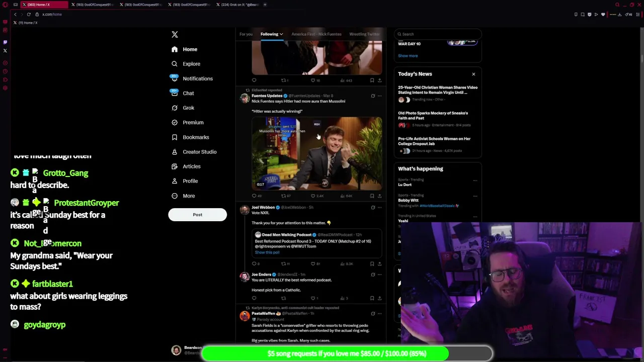The width and height of the screenshot is (644, 362).
Task: Click the Grok icon on Fuentes Updates post
Action: coord(373,96)
